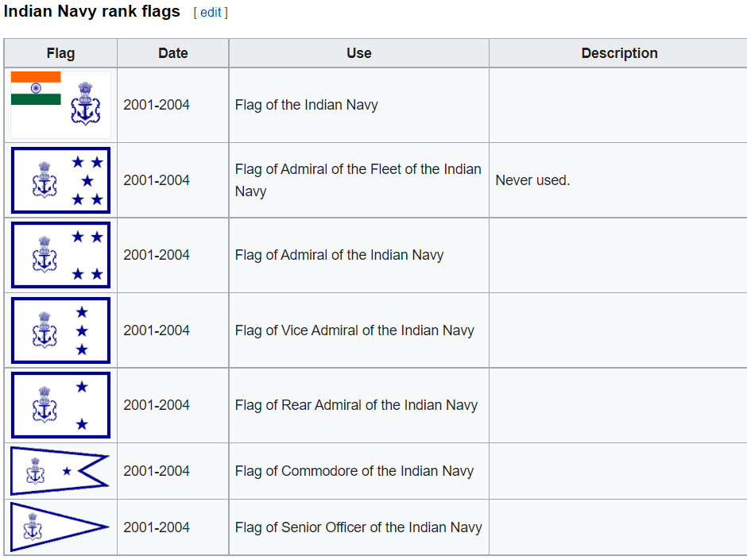Click the 2001-2004 date in the Vice Admiral row

click(x=157, y=330)
